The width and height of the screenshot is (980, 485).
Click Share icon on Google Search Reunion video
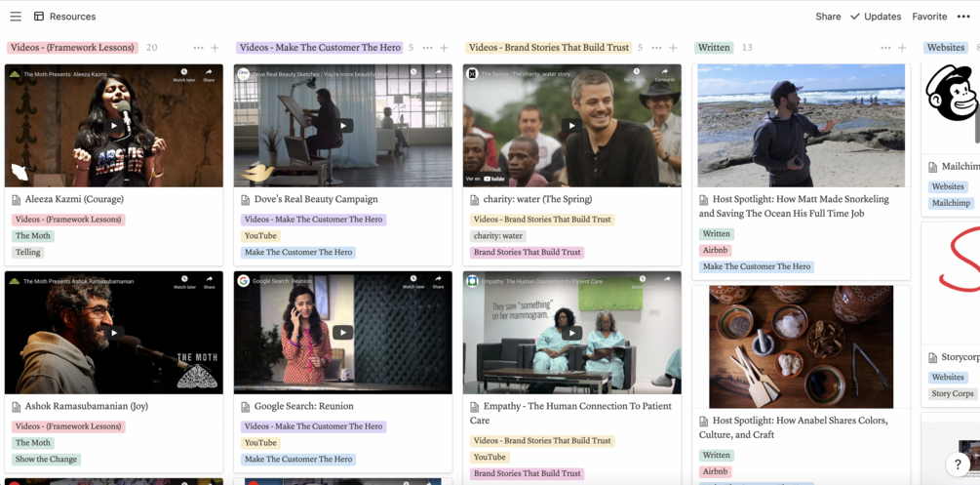point(438,282)
